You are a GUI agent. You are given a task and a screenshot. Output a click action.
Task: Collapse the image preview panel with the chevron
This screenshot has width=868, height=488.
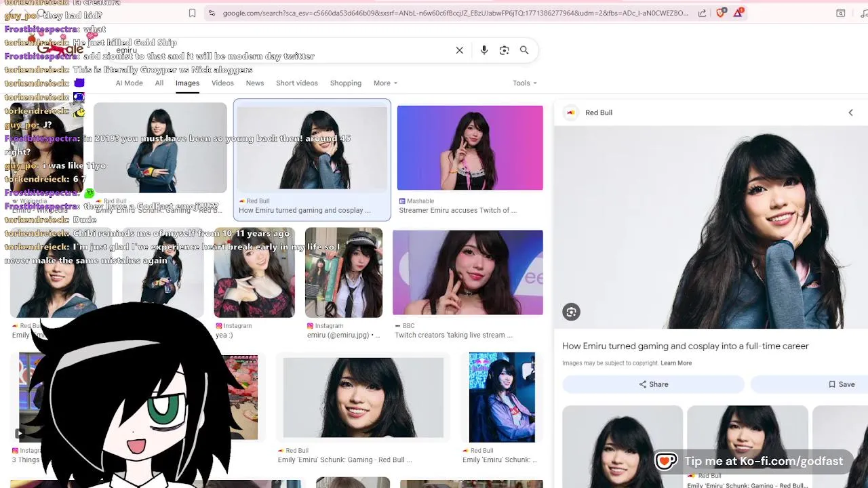[850, 113]
